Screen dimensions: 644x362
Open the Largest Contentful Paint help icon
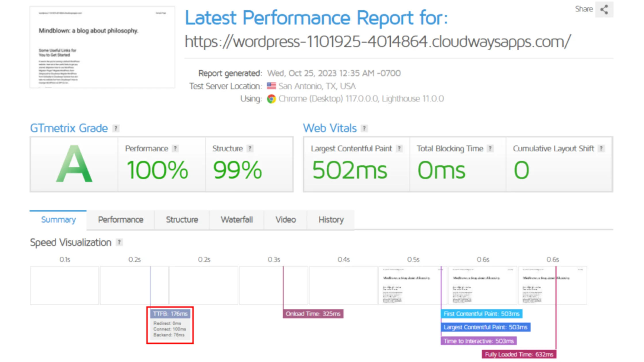point(399,148)
